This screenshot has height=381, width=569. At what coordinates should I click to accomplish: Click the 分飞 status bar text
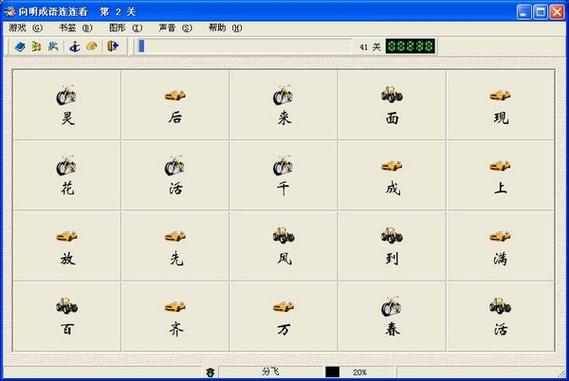point(271,372)
